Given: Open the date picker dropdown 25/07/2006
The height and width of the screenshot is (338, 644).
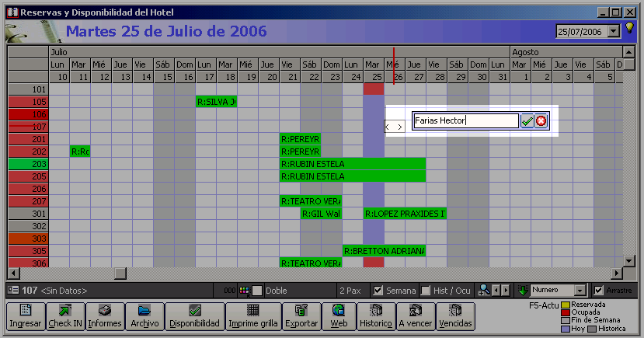Looking at the screenshot, I should point(614,31).
